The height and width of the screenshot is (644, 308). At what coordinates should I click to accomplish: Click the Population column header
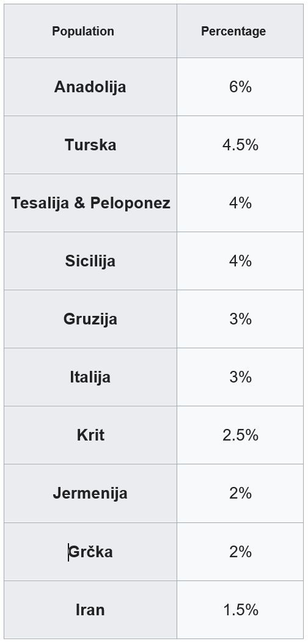coord(90,31)
